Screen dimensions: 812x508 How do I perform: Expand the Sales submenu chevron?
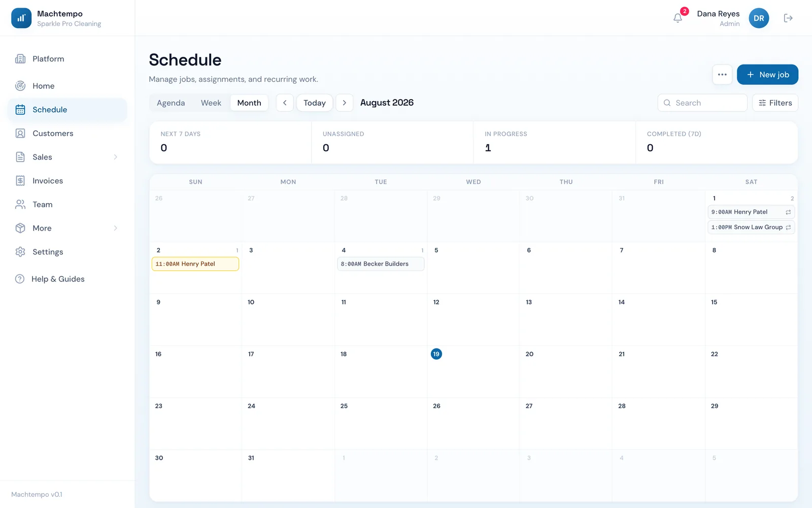tap(115, 157)
